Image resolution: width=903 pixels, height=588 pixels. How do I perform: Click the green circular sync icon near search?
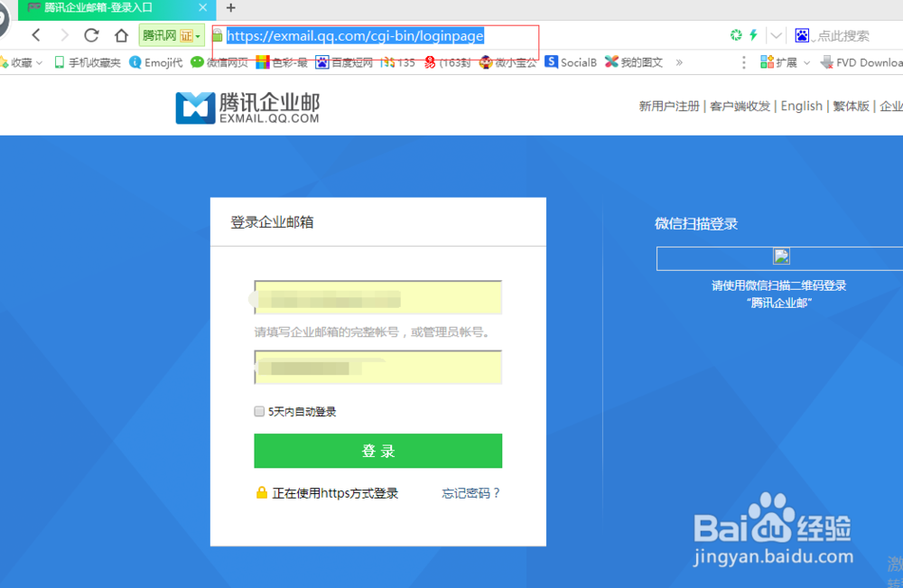(x=736, y=35)
